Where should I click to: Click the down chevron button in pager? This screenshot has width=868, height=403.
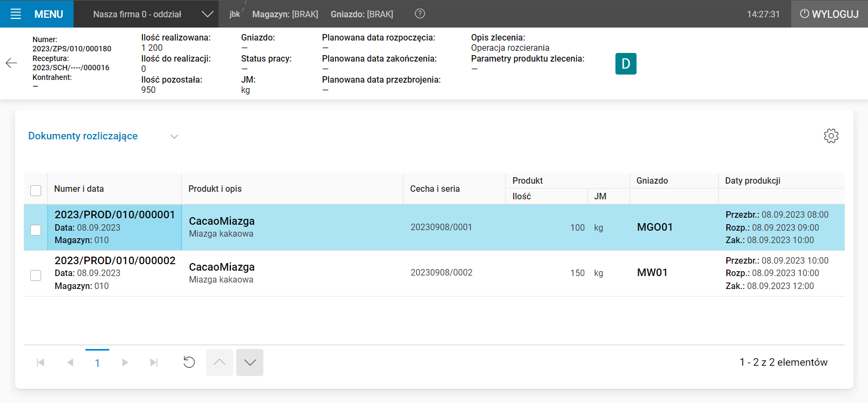(249, 362)
